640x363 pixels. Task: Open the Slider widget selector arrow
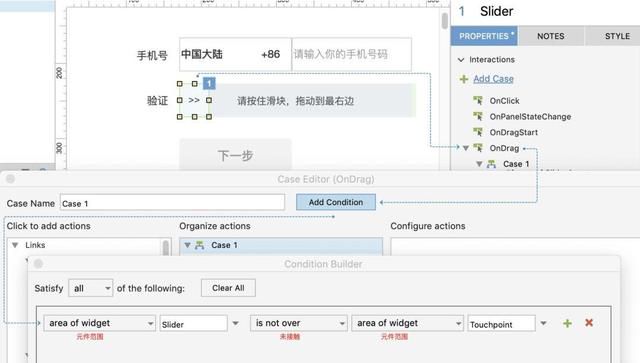[x=236, y=323]
